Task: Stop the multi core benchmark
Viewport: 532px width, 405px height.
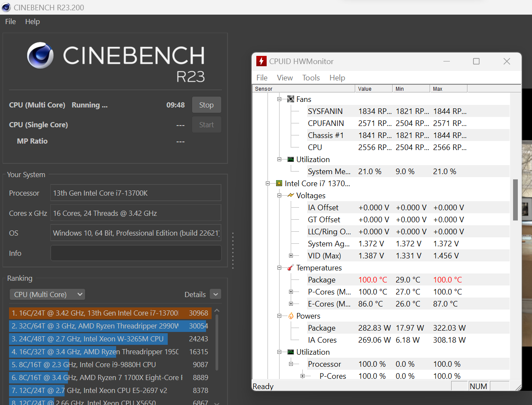Action: point(206,105)
